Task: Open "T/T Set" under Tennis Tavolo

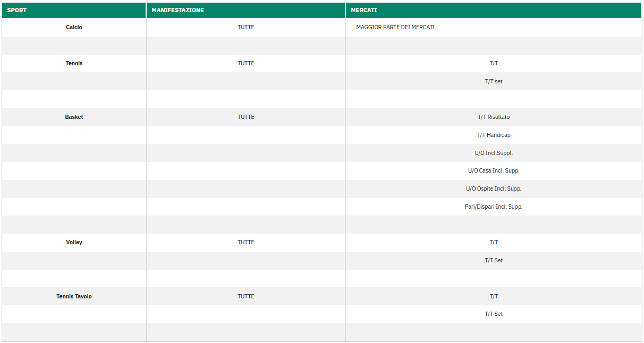Action: (x=494, y=314)
